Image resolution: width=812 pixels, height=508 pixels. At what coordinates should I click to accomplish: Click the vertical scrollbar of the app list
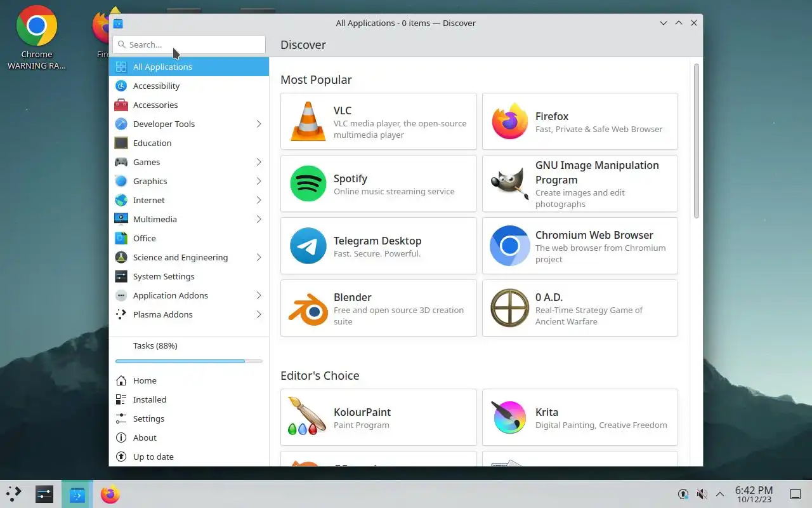697,141
